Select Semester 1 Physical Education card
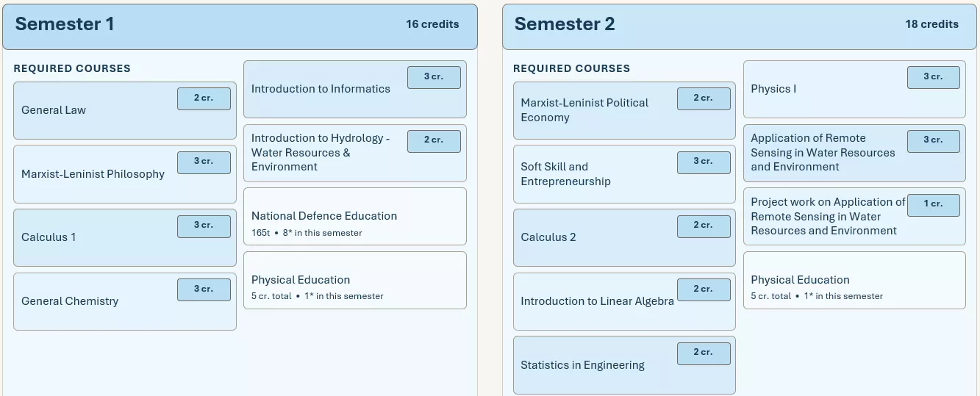 tap(355, 280)
